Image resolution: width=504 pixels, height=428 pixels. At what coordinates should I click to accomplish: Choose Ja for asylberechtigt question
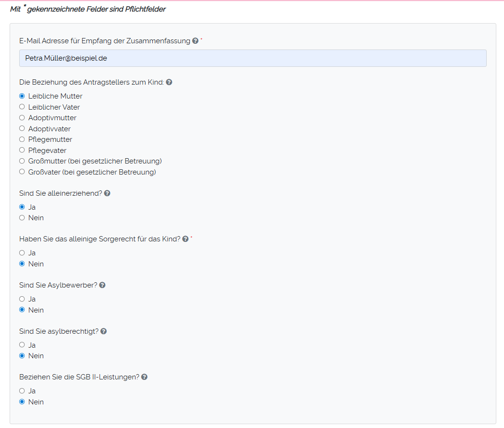(x=22, y=345)
